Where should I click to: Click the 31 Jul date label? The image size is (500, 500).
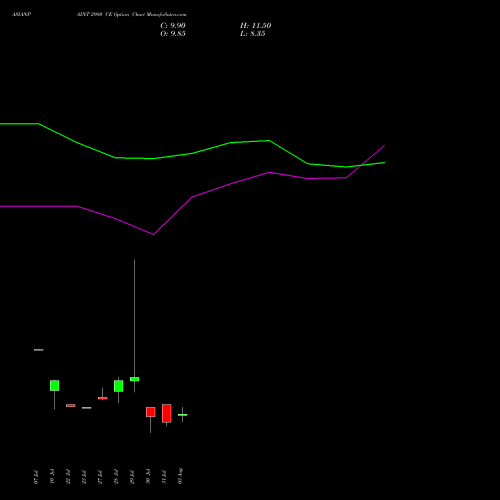point(164,477)
